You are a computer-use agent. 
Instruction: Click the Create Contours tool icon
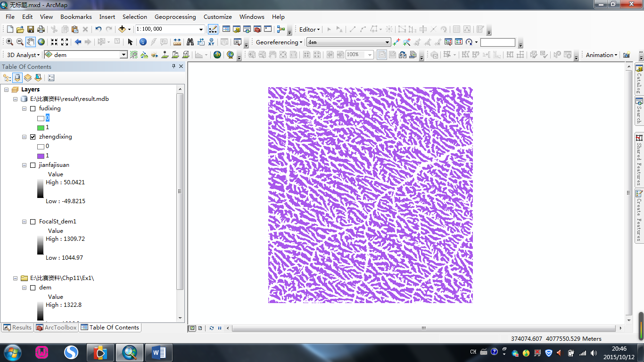click(x=134, y=55)
